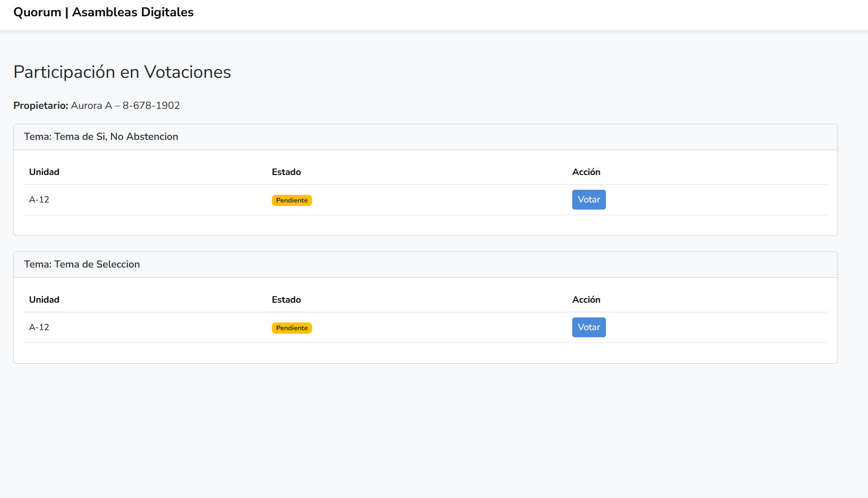This screenshot has width=868, height=498.
Task: Click the Quorum brand name in navbar
Action: pyautogui.click(x=37, y=12)
